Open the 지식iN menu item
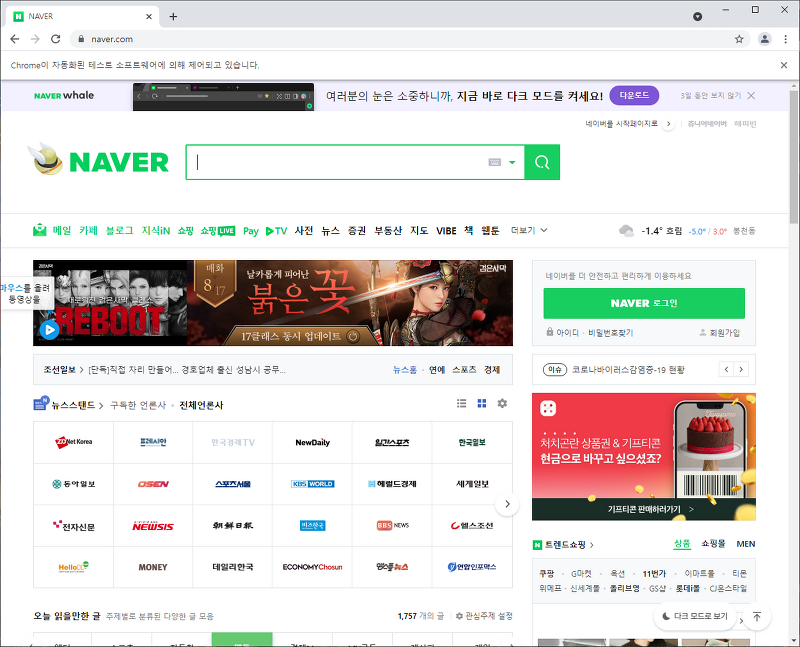 pos(156,231)
